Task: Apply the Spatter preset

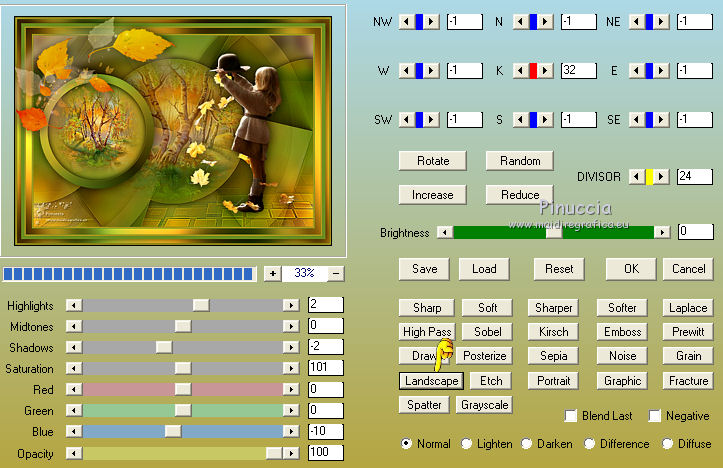Action: 424,405
